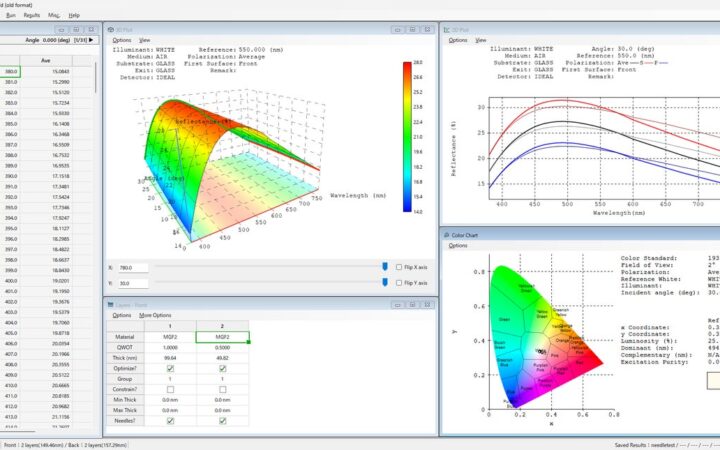Screen dimensions: 720x450
Task: Select layer 1 Min Thick cell
Action: pos(170,400)
